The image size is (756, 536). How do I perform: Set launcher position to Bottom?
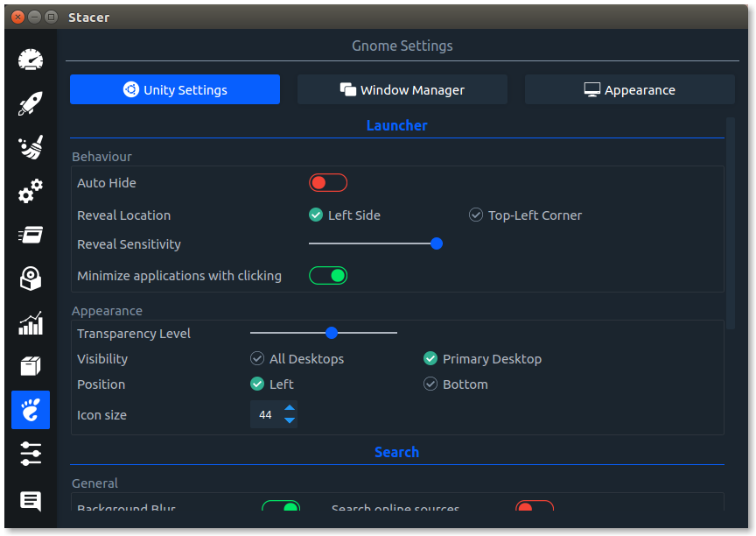[x=430, y=384]
